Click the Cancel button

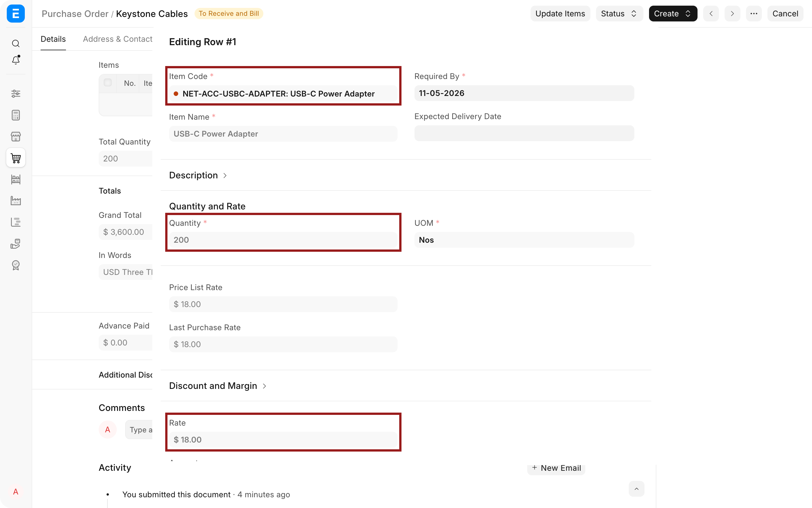point(785,14)
